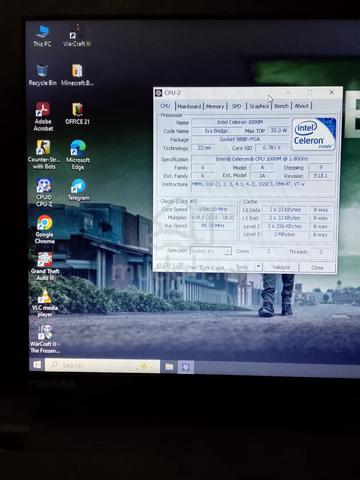Viewport: 360px width, 480px height.
Task: Click the CPU-Z title bar app icon
Action: coord(159,93)
